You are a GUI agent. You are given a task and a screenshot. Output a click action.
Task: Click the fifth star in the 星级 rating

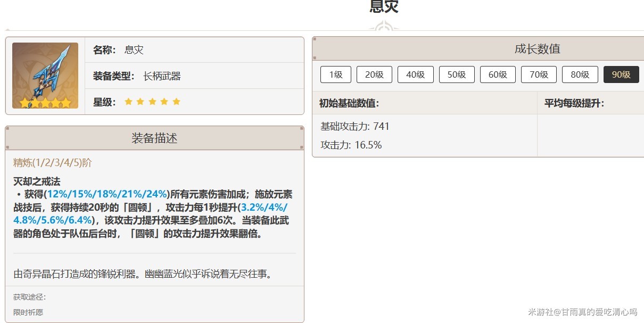176,101
